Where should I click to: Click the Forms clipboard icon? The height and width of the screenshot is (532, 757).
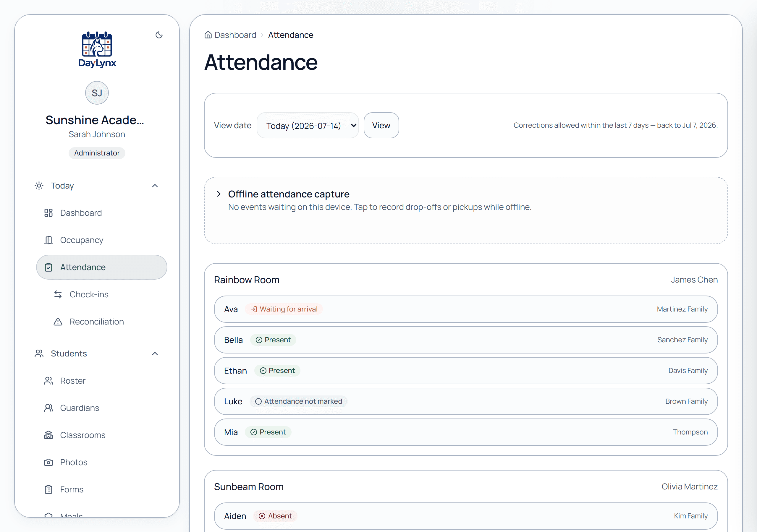(x=48, y=489)
